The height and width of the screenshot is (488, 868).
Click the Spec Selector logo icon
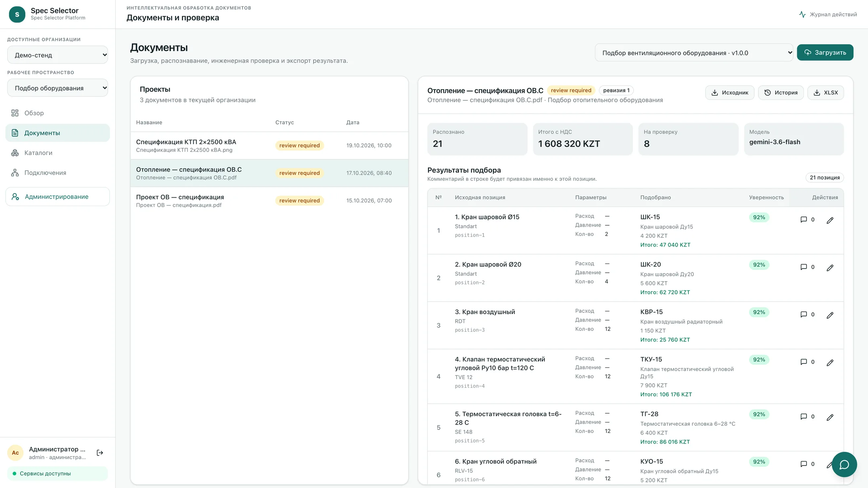(x=17, y=14)
